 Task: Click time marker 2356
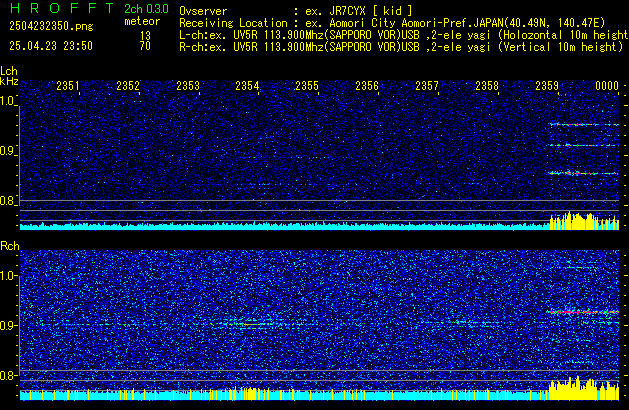pos(367,86)
